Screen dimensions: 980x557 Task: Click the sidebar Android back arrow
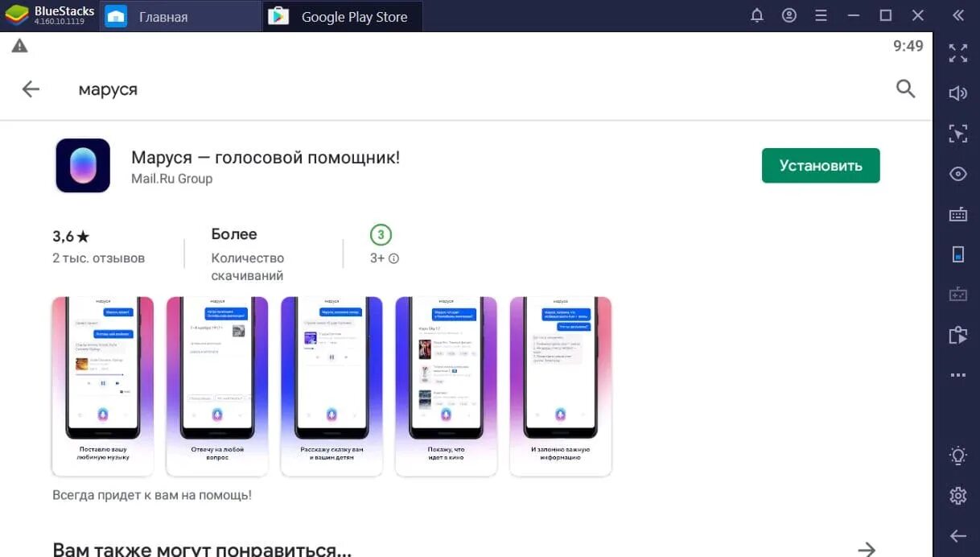[957, 536]
